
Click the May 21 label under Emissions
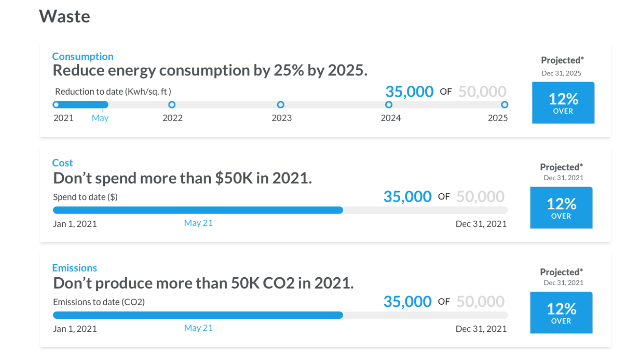198,328
